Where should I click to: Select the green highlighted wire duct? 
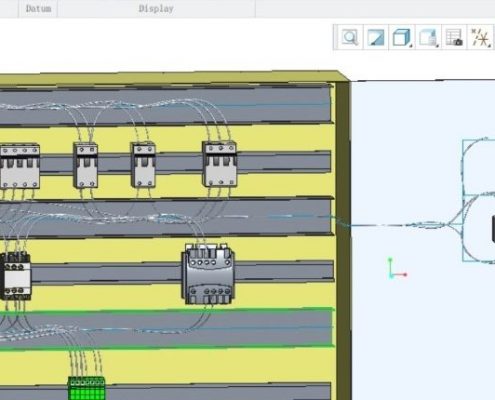(167, 329)
